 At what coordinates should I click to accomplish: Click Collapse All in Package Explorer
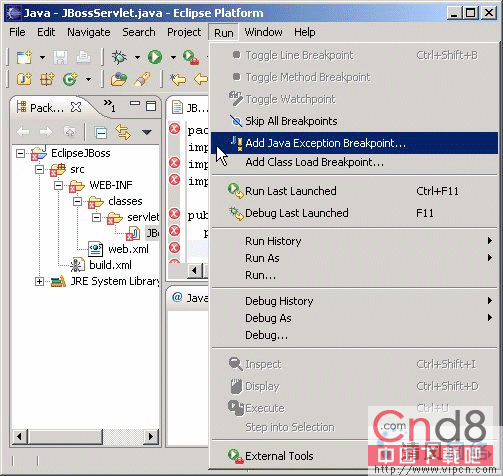point(101,133)
